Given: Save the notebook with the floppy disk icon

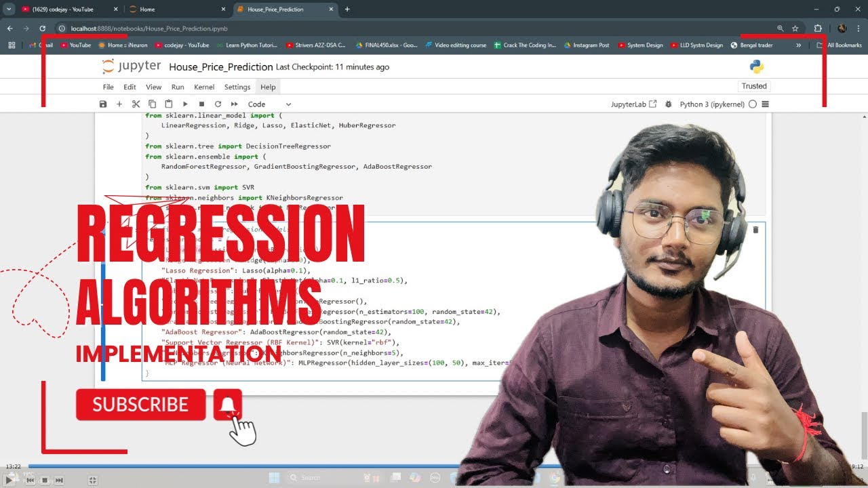Looking at the screenshot, I should pos(103,104).
